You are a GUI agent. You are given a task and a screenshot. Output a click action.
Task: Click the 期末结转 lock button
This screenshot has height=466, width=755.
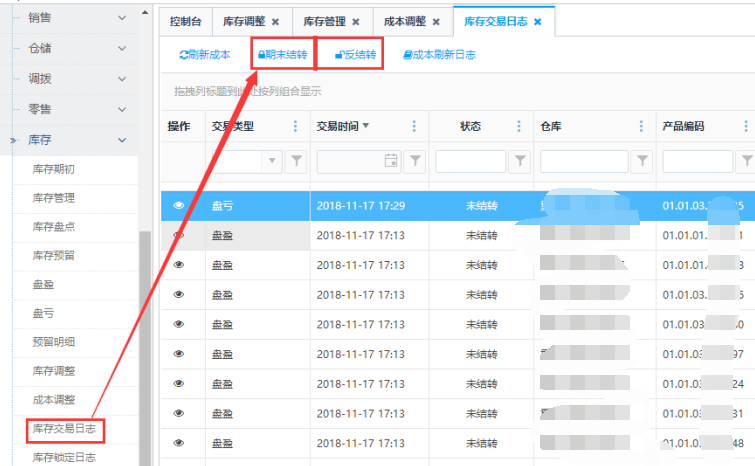click(282, 55)
